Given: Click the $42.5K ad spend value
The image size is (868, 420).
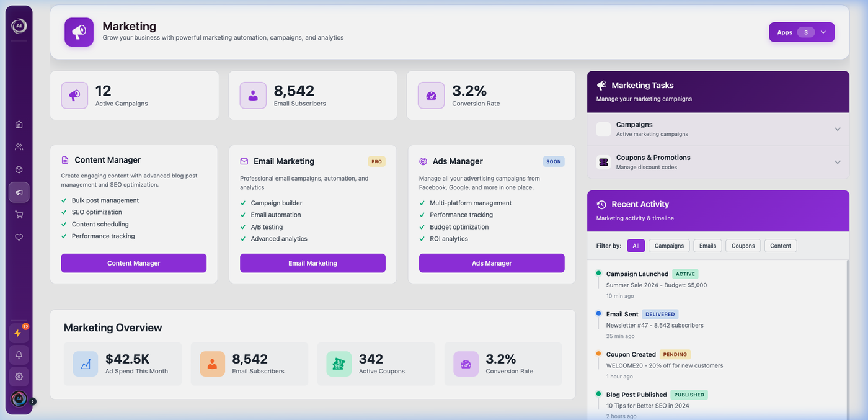Looking at the screenshot, I should tap(127, 359).
